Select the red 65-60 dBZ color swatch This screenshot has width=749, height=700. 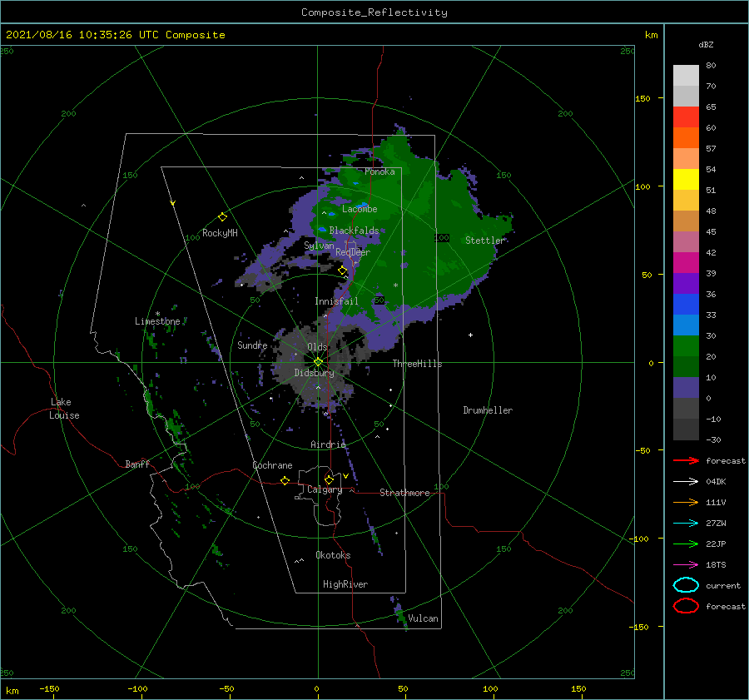[686, 117]
